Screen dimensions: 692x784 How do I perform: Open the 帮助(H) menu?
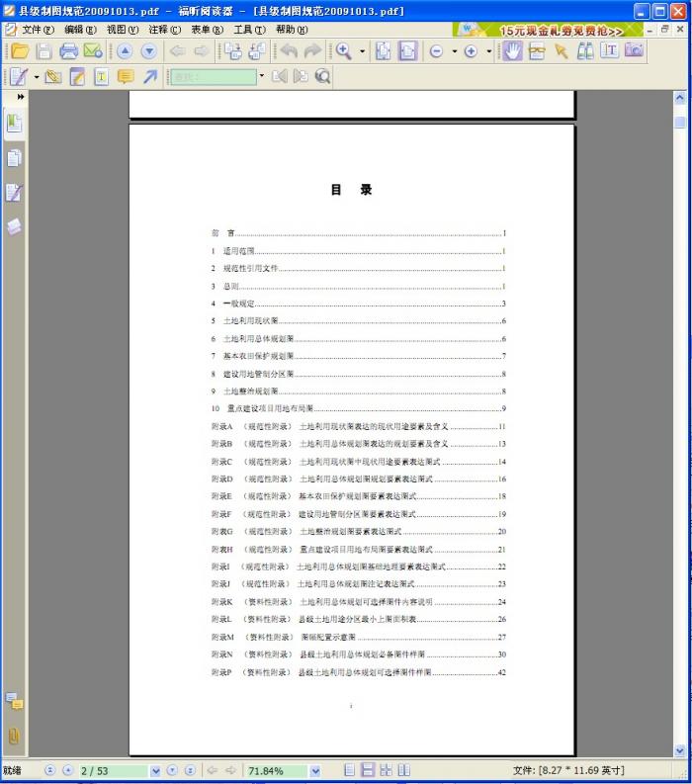click(x=292, y=30)
